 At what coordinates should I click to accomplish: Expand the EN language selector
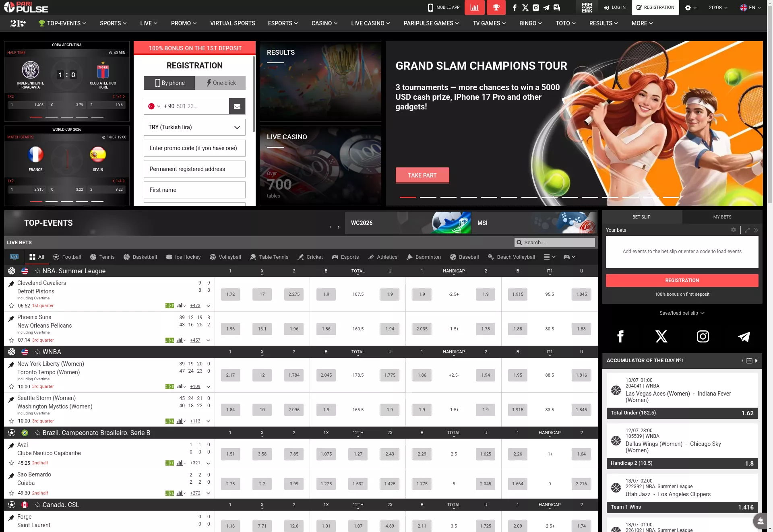(x=750, y=7)
